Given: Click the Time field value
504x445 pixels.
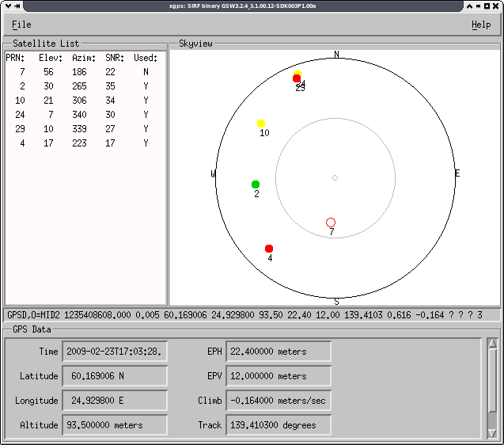Looking at the screenshot, I should (115, 352).
